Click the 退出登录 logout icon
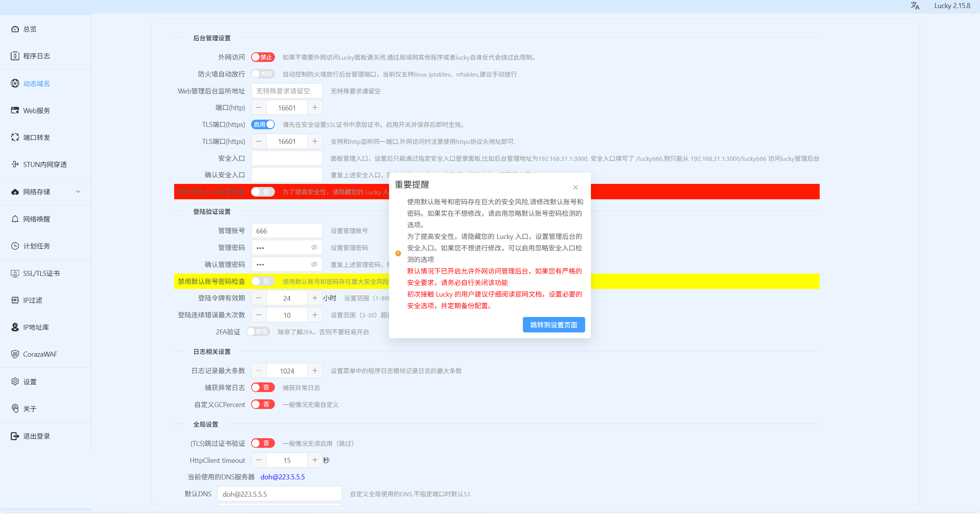 click(x=15, y=436)
